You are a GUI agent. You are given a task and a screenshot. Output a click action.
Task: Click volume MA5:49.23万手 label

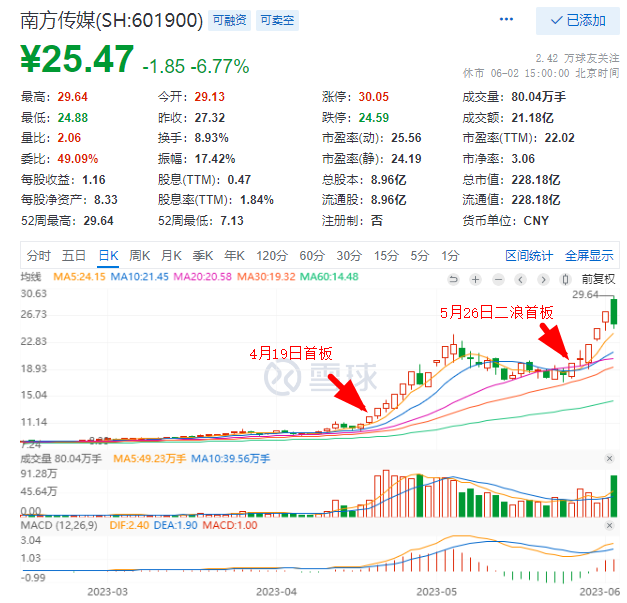pos(150,458)
